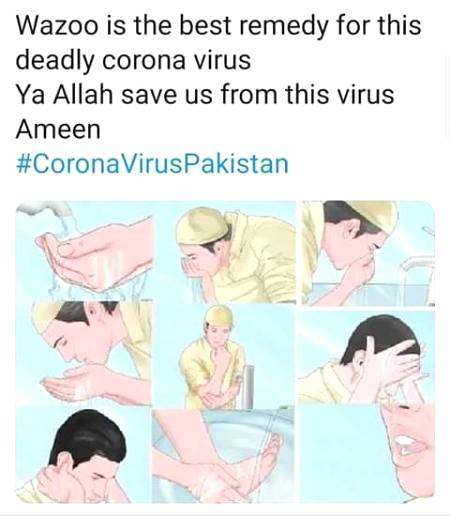Open the panel of man sniffing water into nose
Viewport: 450px width, 516px height.
[x=368, y=253]
